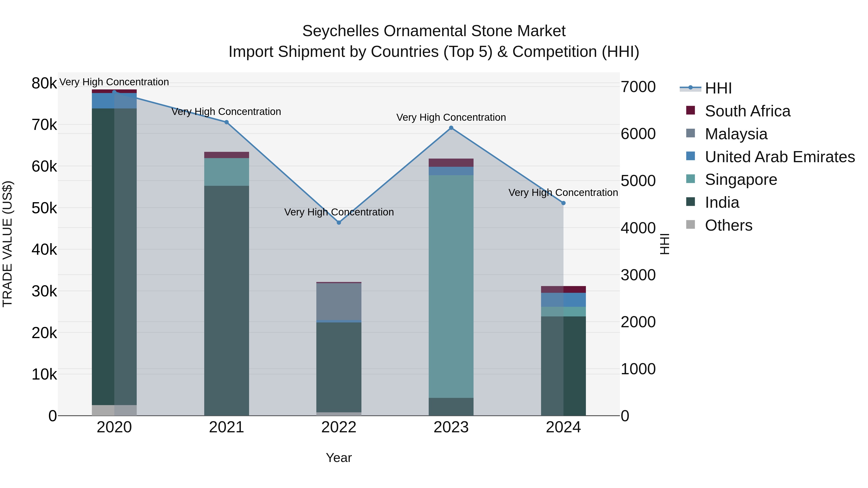868x488 pixels.
Task: Click the India segment of 2024 bar
Action: [x=563, y=366]
